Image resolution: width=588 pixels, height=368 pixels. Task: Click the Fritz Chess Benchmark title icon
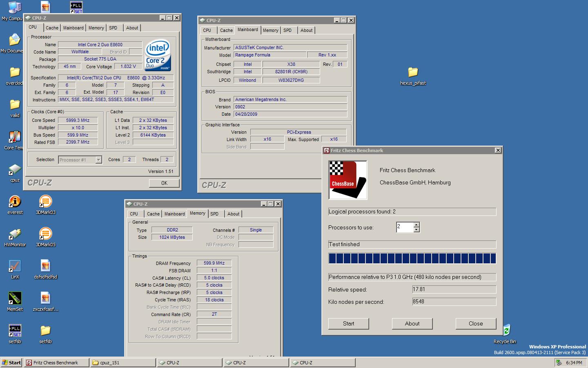(x=327, y=150)
